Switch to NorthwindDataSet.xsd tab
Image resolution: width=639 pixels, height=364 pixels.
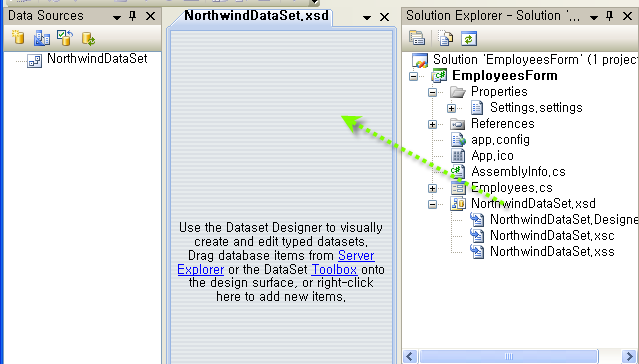tap(256, 15)
